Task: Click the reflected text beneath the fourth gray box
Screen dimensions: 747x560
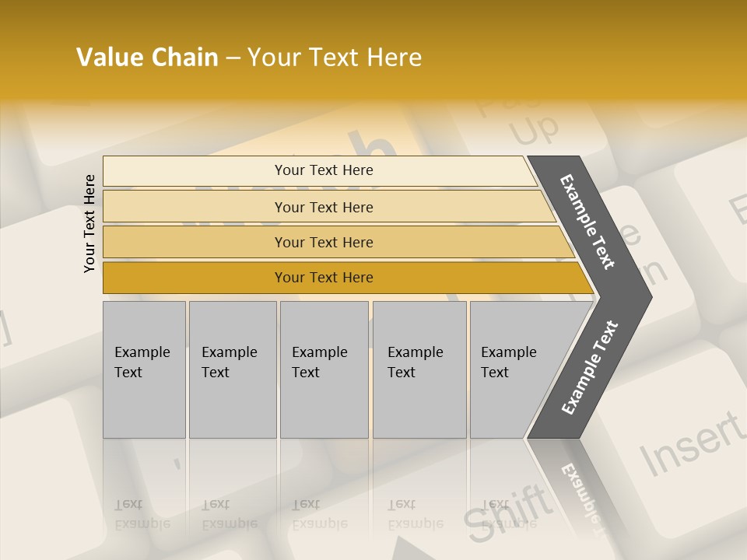Action: (x=416, y=513)
